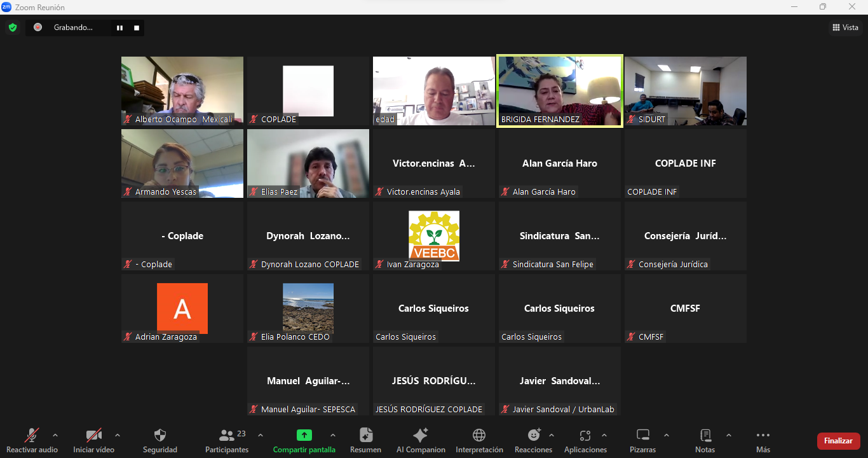Select Elias Paez video tile
Image resolution: width=868 pixels, height=458 pixels.
308,163
